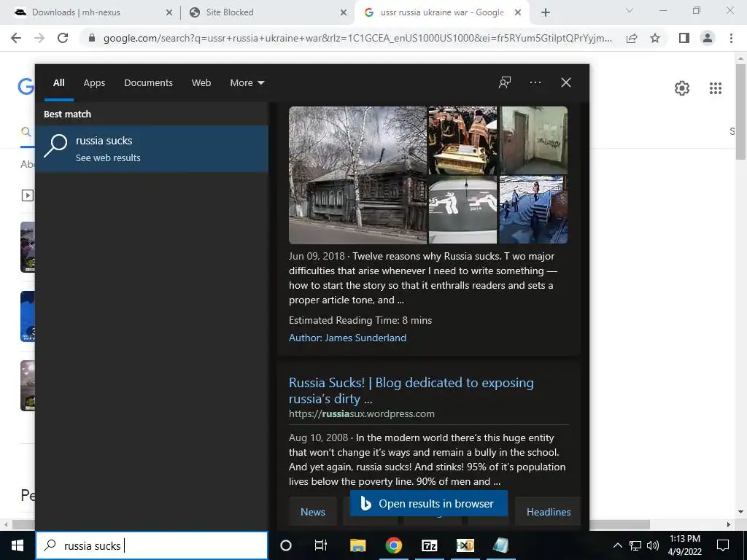Open the tab search dropdown

pyautogui.click(x=630, y=10)
